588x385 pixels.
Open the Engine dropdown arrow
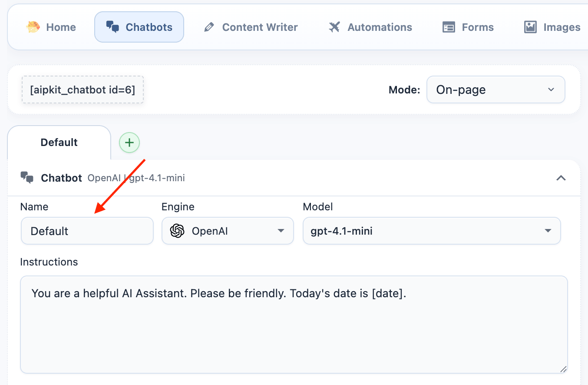(x=281, y=231)
